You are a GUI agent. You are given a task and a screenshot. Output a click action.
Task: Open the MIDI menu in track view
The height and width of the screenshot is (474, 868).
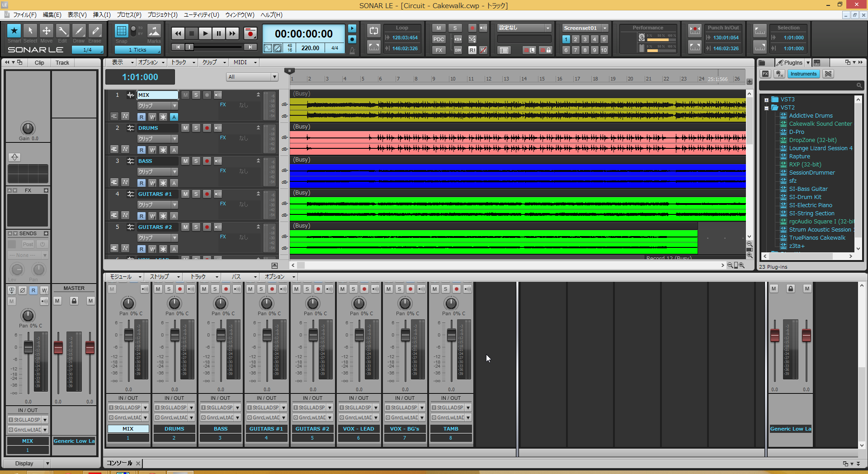pos(245,62)
